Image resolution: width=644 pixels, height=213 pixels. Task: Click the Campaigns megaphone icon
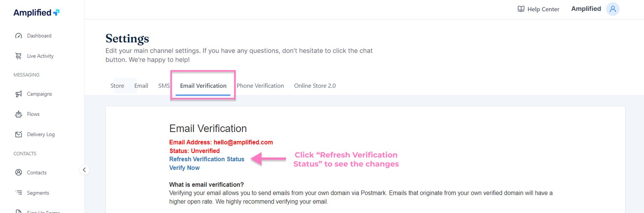coord(19,94)
